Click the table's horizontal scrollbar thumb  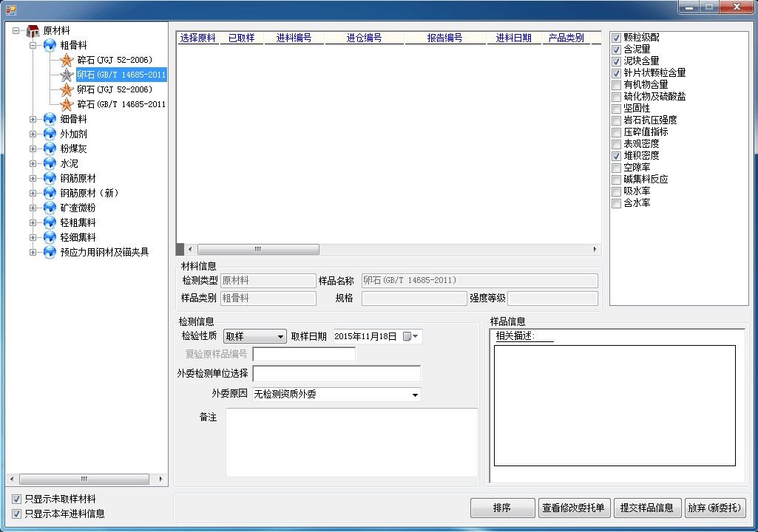pos(258,250)
